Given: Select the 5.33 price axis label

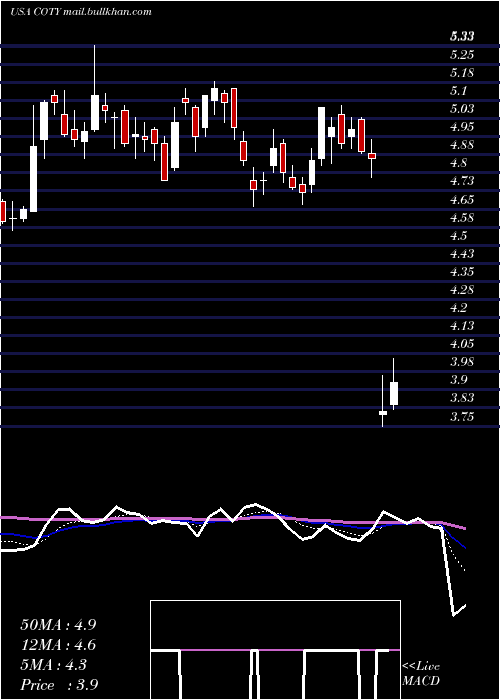Looking at the screenshot, I should coord(462,37).
